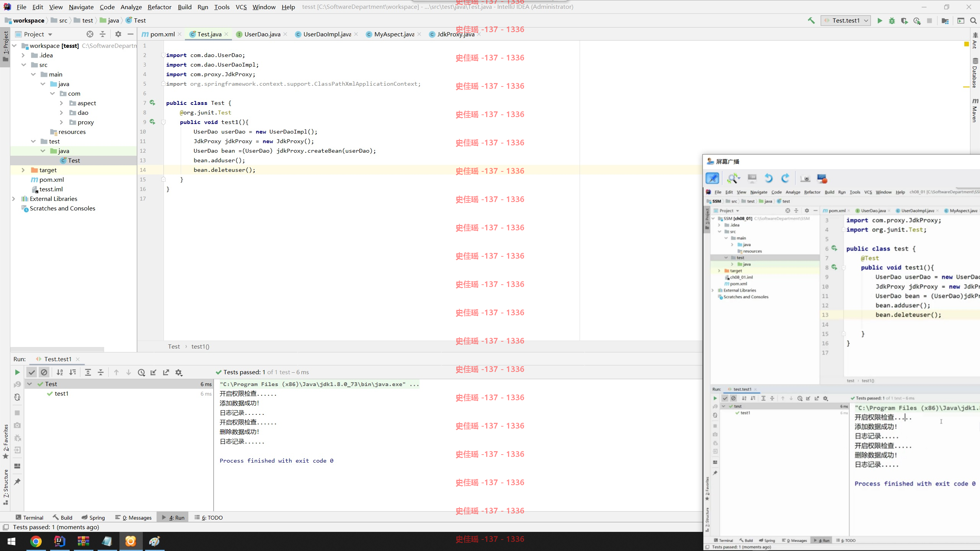980x551 pixels.
Task: Expand External Libraries
Action: (14, 199)
